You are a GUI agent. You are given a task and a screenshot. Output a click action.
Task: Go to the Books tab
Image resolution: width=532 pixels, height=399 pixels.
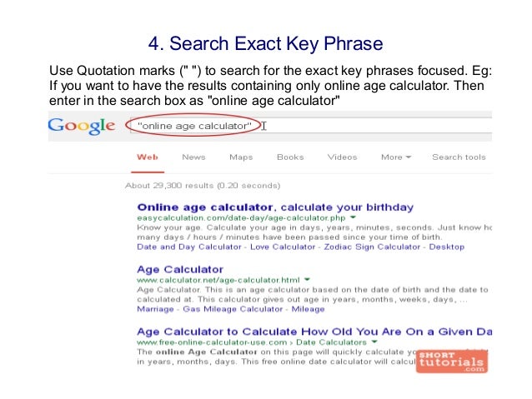tap(290, 157)
